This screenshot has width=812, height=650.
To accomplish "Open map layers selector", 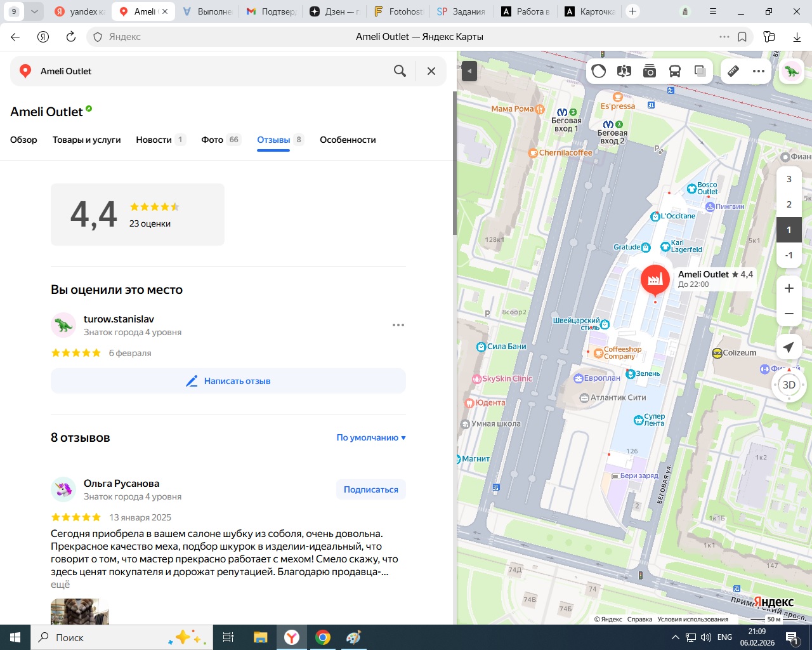I will pyautogui.click(x=700, y=71).
